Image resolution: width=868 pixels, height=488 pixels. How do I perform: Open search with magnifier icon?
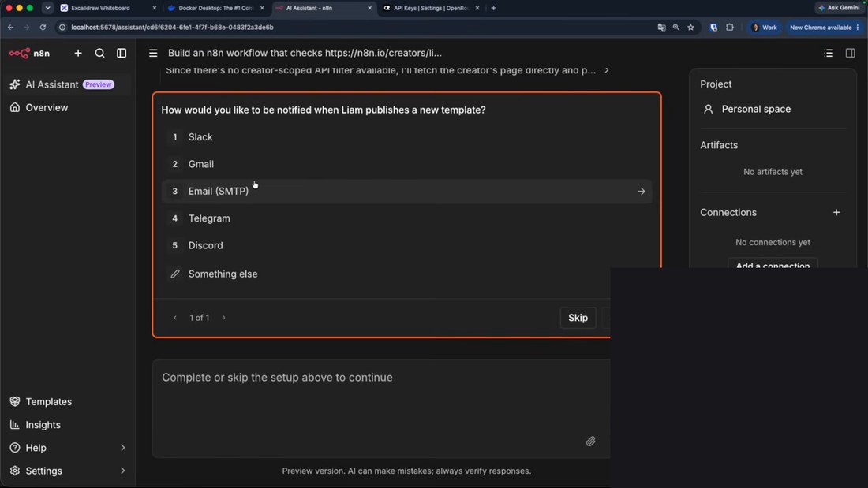point(99,53)
